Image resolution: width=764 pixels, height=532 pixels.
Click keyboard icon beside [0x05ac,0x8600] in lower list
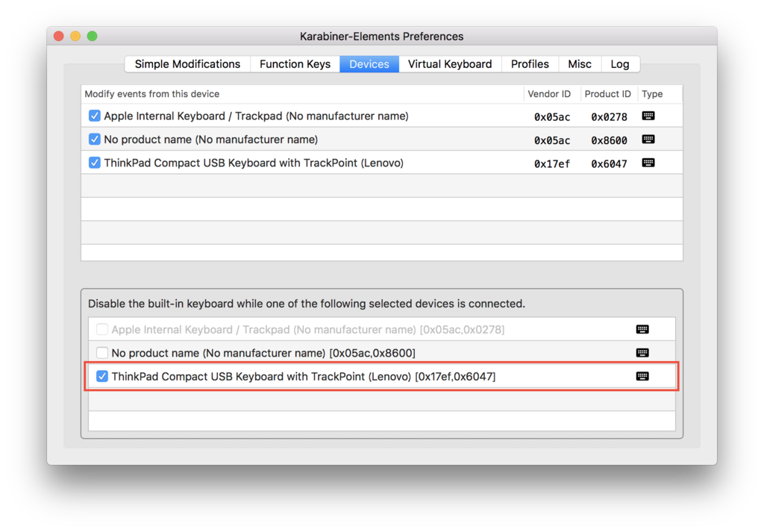click(x=642, y=353)
